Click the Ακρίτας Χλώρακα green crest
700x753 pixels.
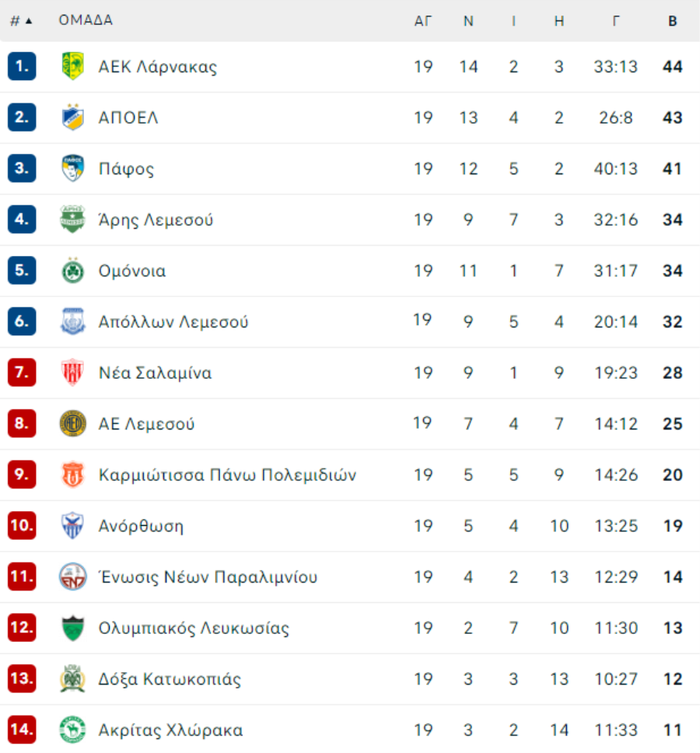tap(73, 730)
